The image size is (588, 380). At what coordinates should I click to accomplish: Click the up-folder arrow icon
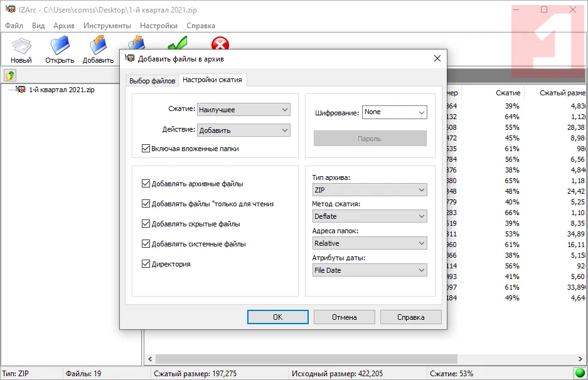(x=10, y=76)
